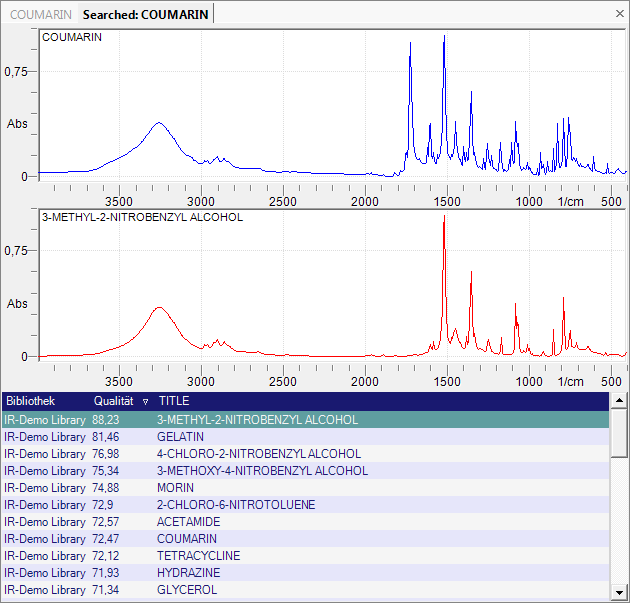Select the 3-METHOXY-4-NITROBENZYL ALCOHOL row
The height and width of the screenshot is (603, 630).
[262, 471]
